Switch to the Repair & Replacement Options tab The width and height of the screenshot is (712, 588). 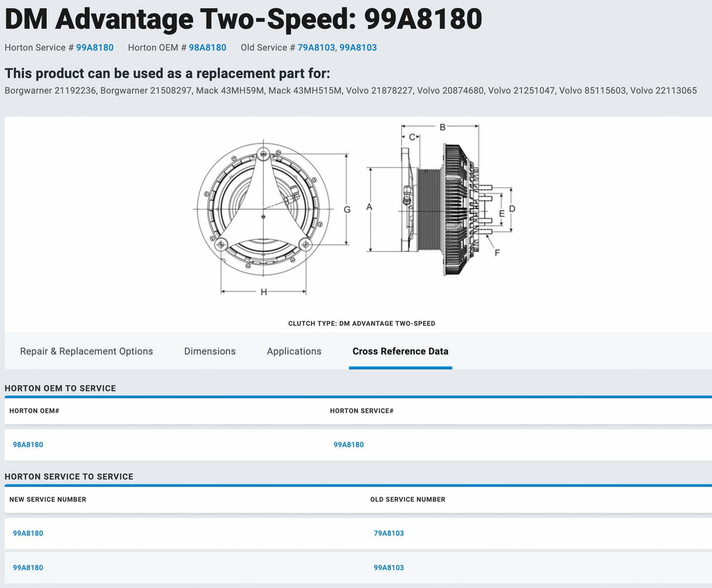tap(86, 351)
